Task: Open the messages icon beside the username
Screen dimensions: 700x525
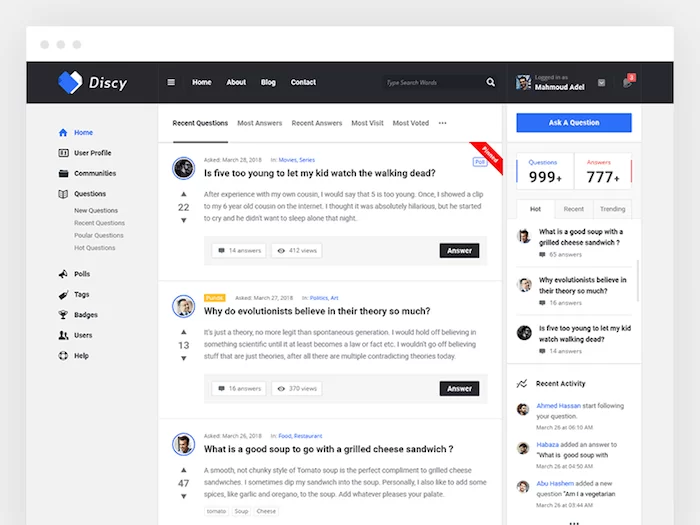Action: tap(601, 82)
